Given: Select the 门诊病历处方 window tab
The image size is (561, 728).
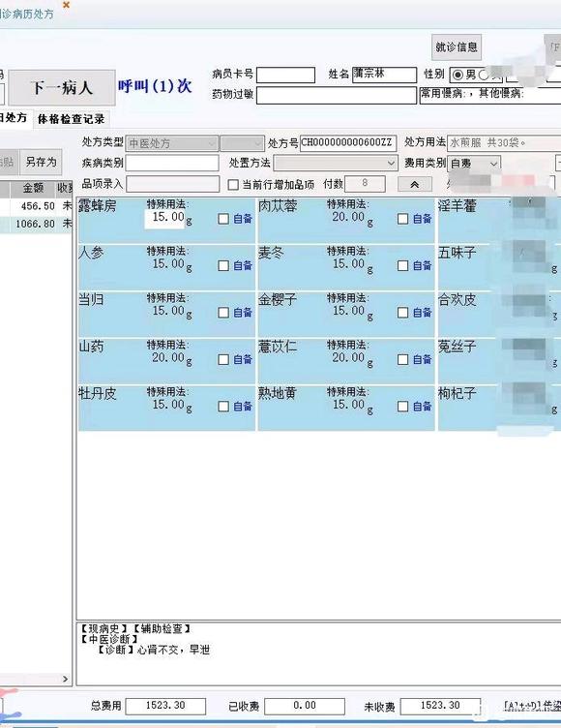Looking at the screenshot, I should 27,14.
